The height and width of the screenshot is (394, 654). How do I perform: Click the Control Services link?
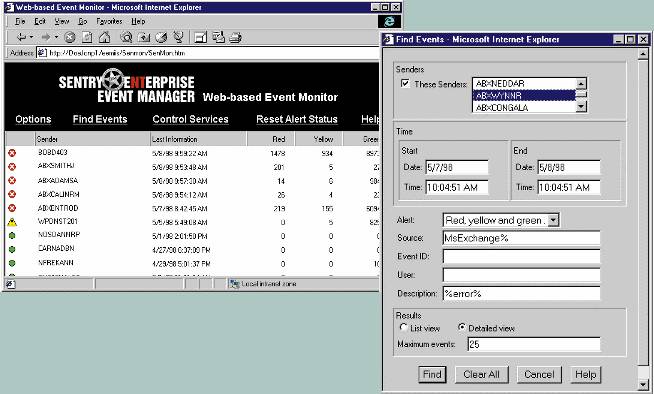point(190,119)
